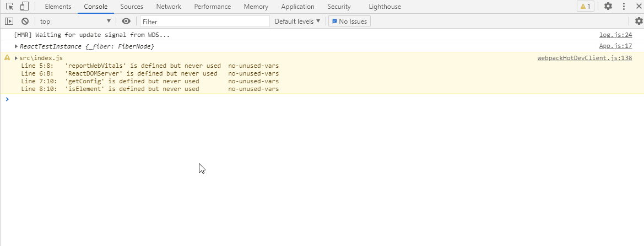Open the webpackHotDevClient.js:138 link

click(585, 58)
